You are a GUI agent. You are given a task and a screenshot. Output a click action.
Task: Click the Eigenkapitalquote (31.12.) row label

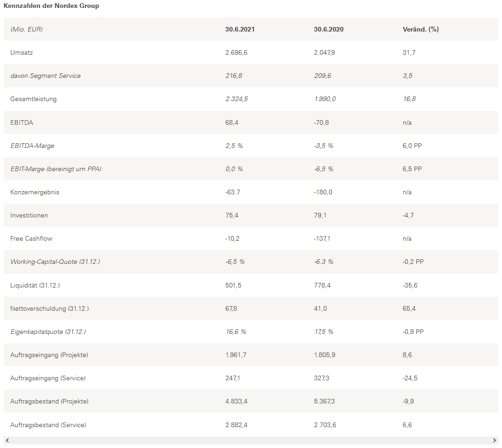pyautogui.click(x=48, y=332)
